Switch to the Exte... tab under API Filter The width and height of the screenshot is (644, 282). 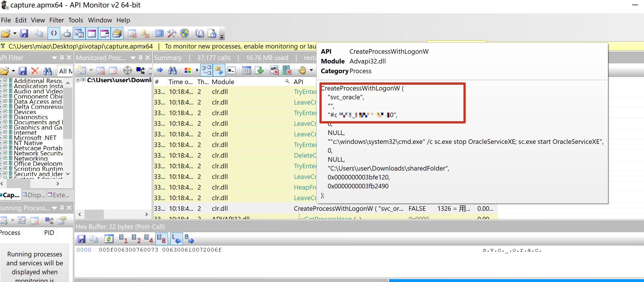[x=59, y=195]
